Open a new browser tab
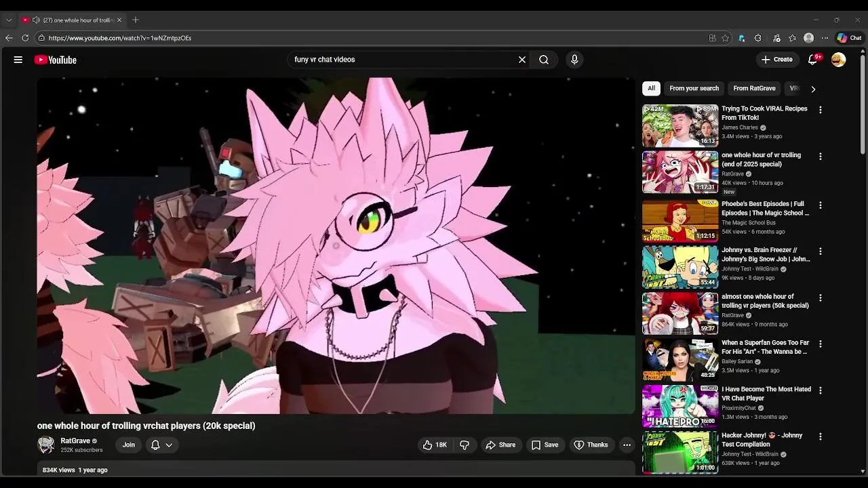Viewport: 868px width, 488px height. 136,20
